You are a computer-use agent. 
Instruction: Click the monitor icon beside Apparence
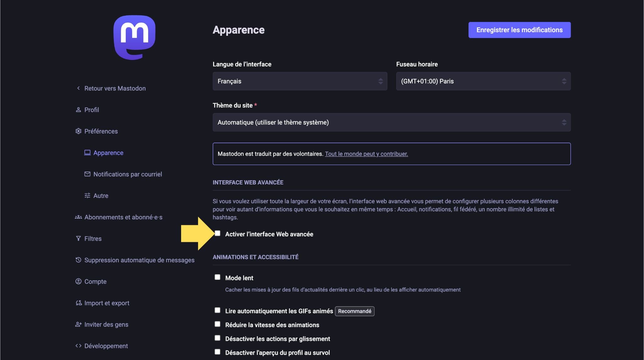(x=87, y=153)
